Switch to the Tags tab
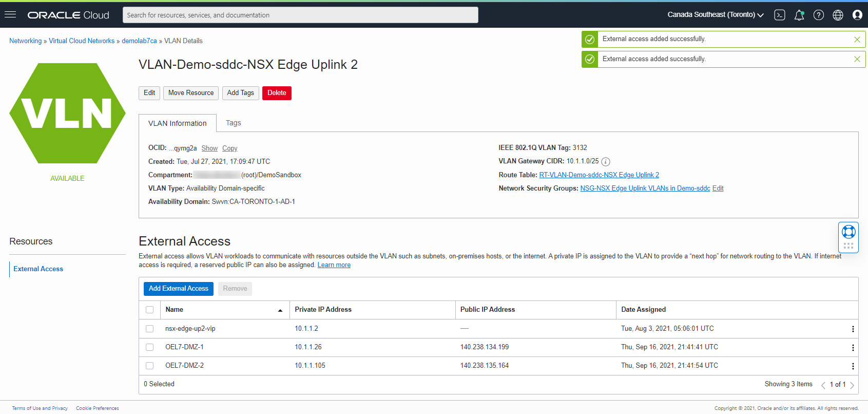The width and height of the screenshot is (868, 414). (x=233, y=123)
